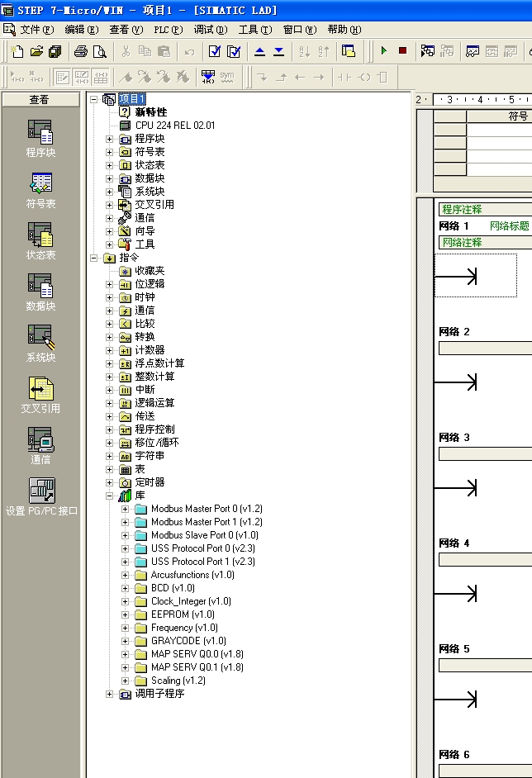Select Frequency (v1.0) library folder
This screenshot has width=532, height=778.
click(184, 628)
